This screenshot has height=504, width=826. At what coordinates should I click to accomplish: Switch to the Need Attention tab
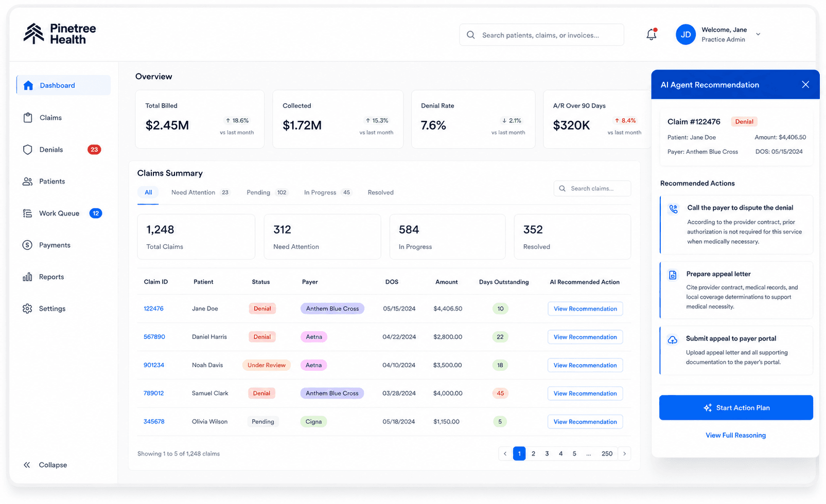[x=200, y=192]
